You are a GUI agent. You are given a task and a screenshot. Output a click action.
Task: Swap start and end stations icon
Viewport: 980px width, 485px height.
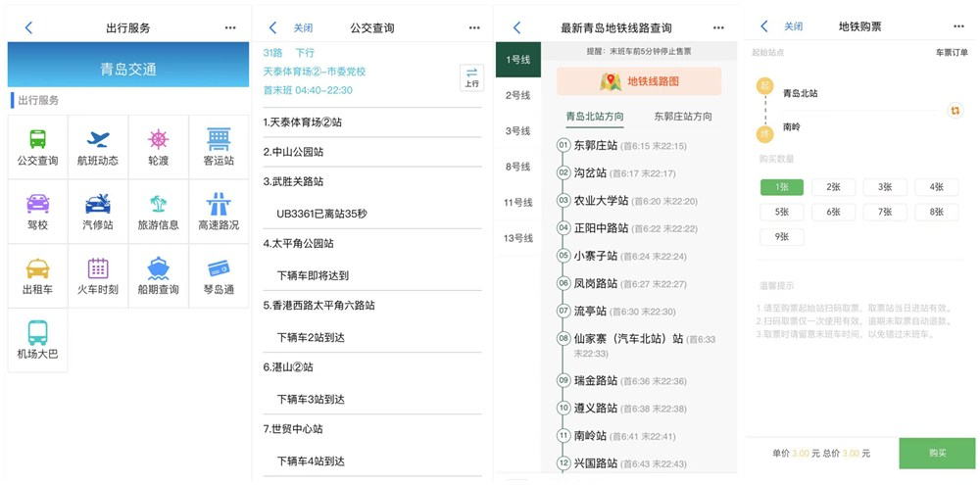pos(955,111)
